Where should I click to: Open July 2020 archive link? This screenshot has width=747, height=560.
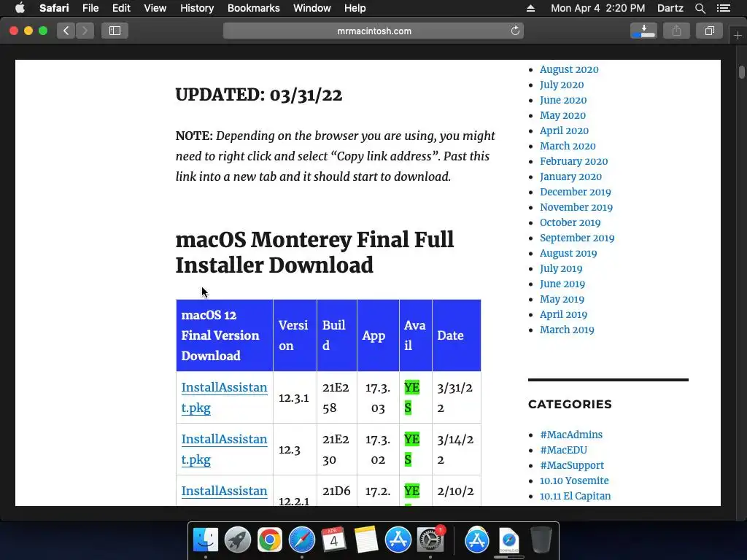tap(562, 85)
